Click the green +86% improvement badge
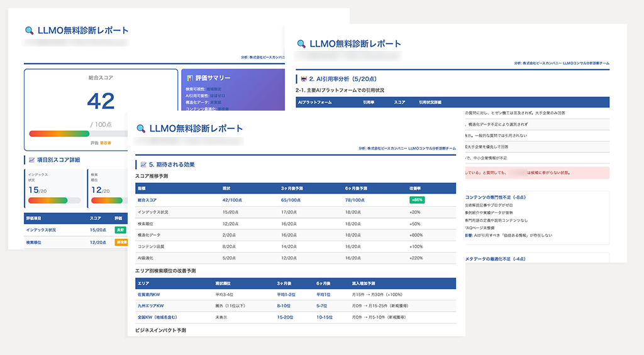Viewport: 644px width, 355px height. coord(417,200)
